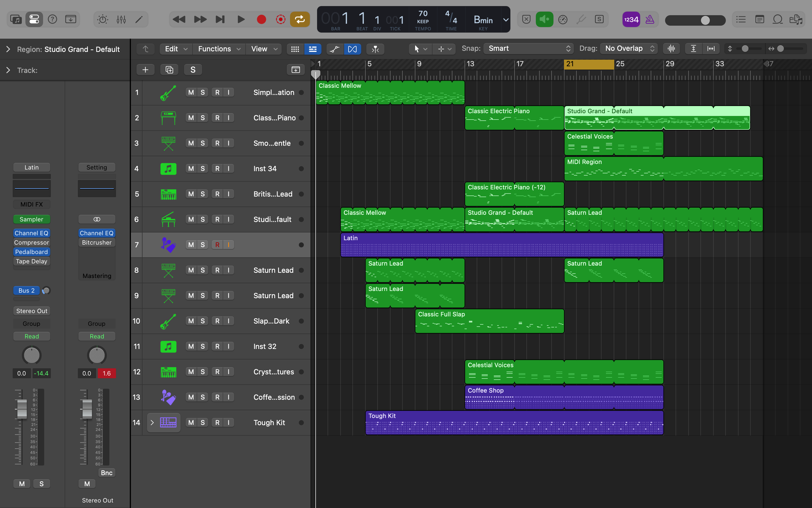Open the Smart Controls knob icon
The image size is (812, 508).
pyautogui.click(x=102, y=20)
